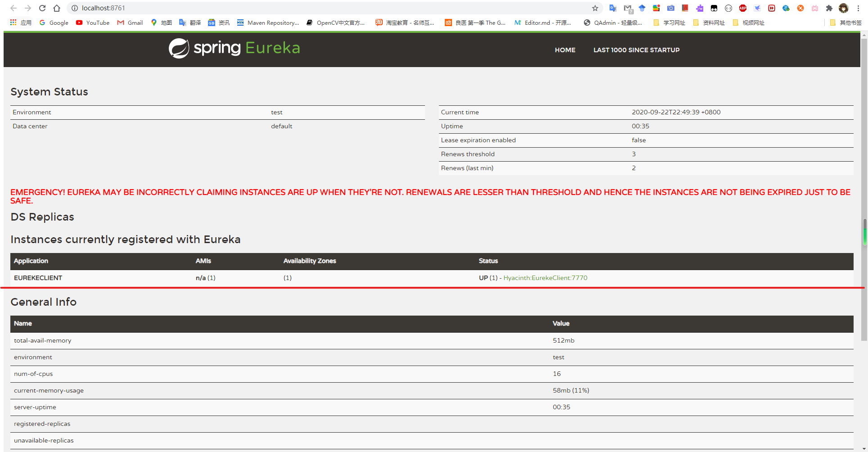Image resolution: width=868 pixels, height=452 pixels.
Task: Go to the browser home page
Action: point(57,8)
